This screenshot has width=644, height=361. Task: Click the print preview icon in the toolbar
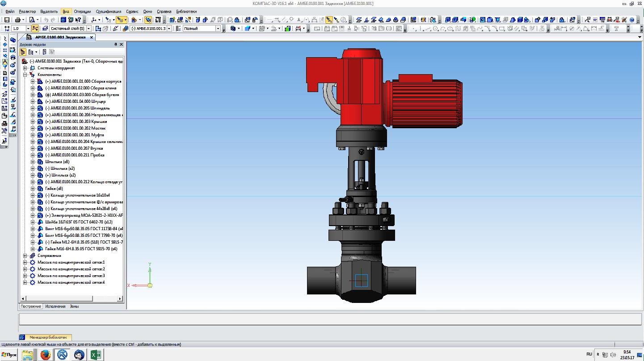[32, 20]
